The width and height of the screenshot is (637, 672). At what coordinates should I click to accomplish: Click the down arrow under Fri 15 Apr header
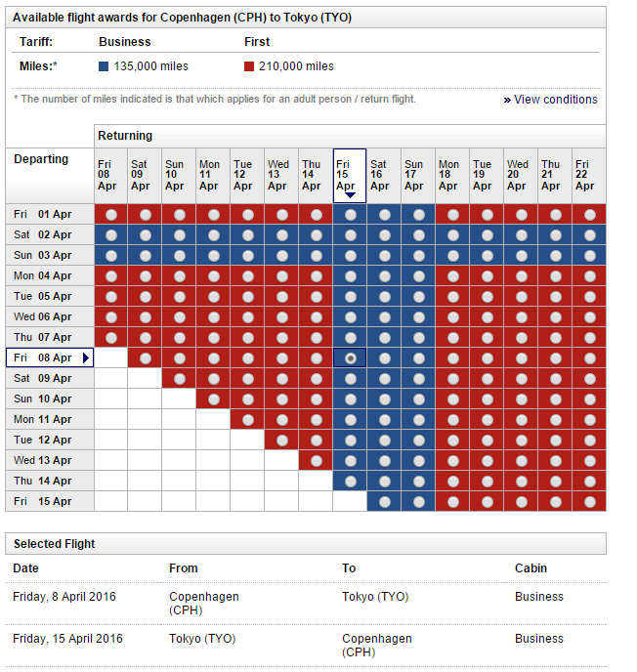pyautogui.click(x=350, y=195)
